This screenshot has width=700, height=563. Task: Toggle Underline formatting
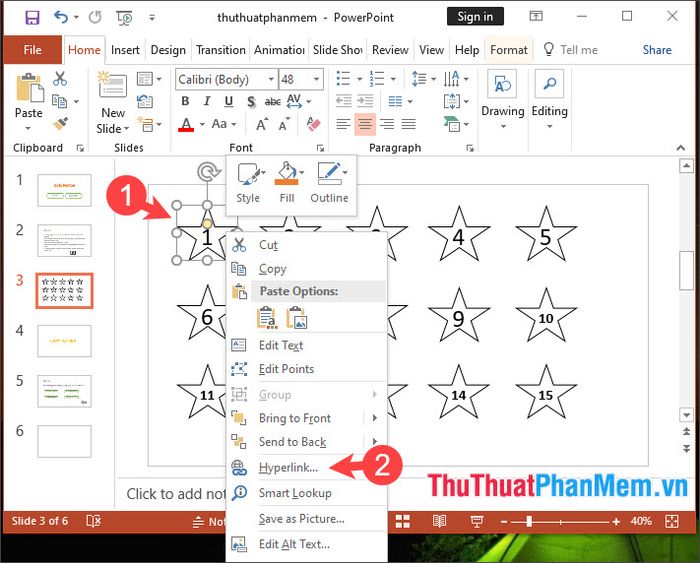(x=229, y=101)
